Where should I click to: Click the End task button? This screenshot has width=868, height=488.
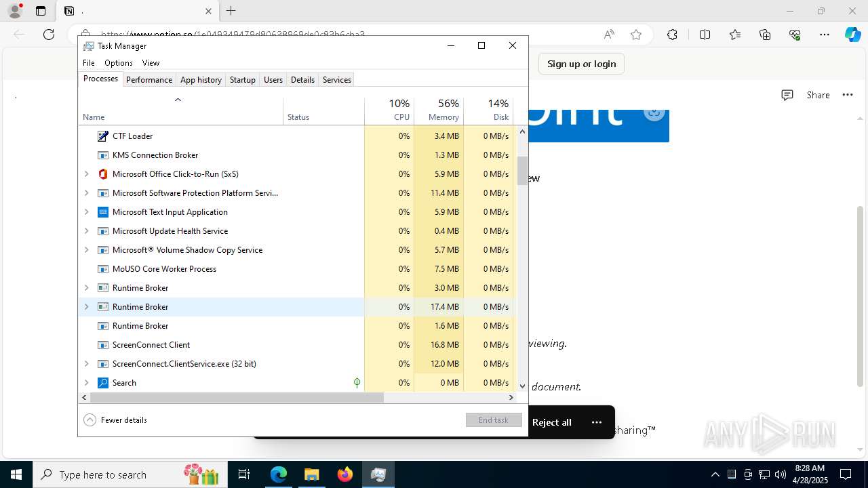pos(494,420)
